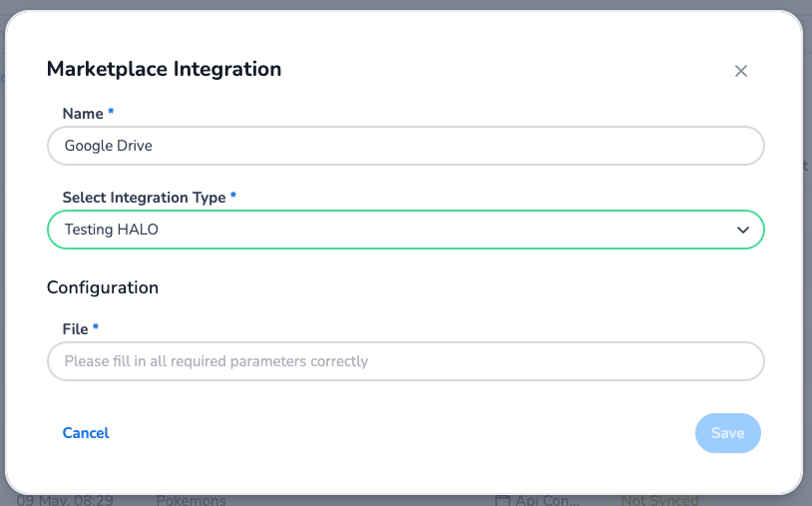Click the Name field label

(83, 114)
